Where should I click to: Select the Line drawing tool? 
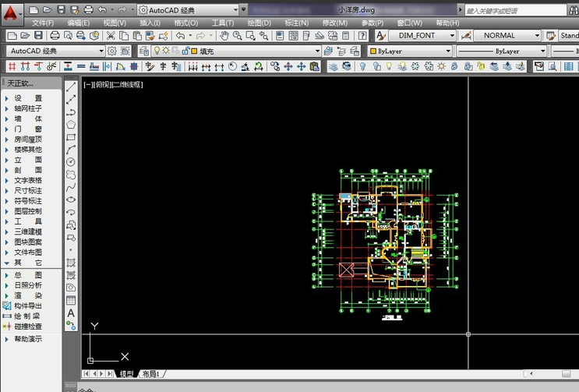click(71, 87)
